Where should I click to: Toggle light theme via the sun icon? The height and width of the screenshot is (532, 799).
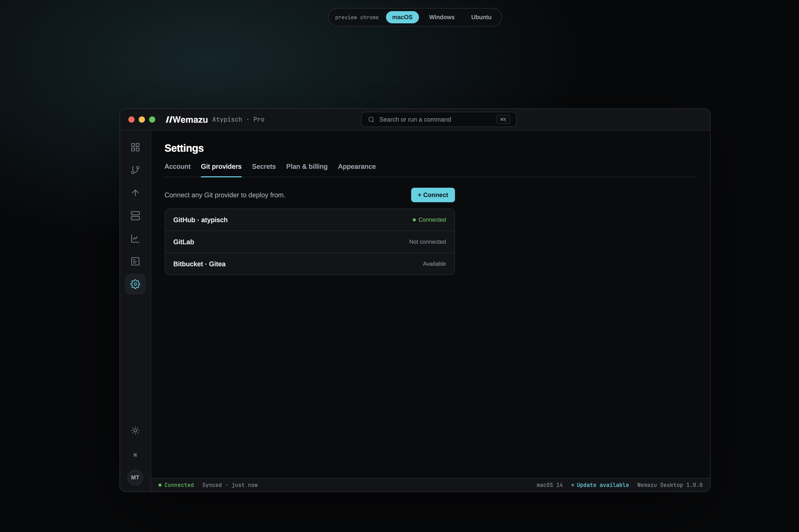pyautogui.click(x=135, y=430)
